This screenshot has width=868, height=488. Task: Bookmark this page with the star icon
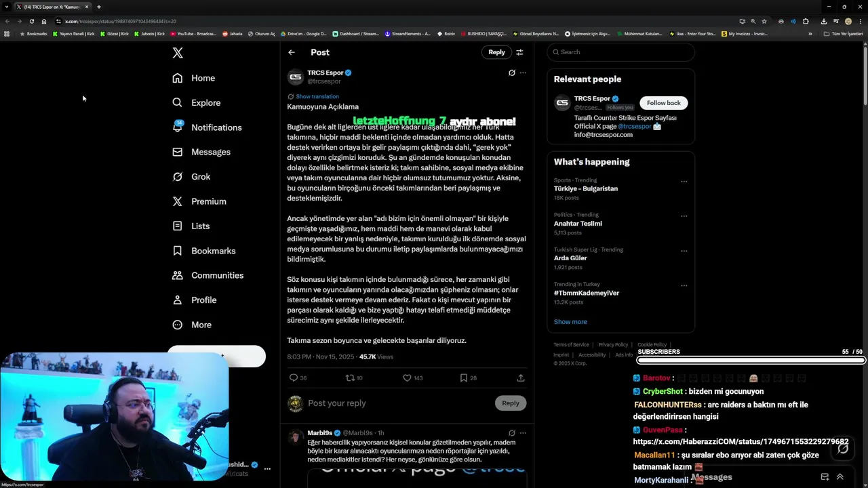pyautogui.click(x=764, y=21)
